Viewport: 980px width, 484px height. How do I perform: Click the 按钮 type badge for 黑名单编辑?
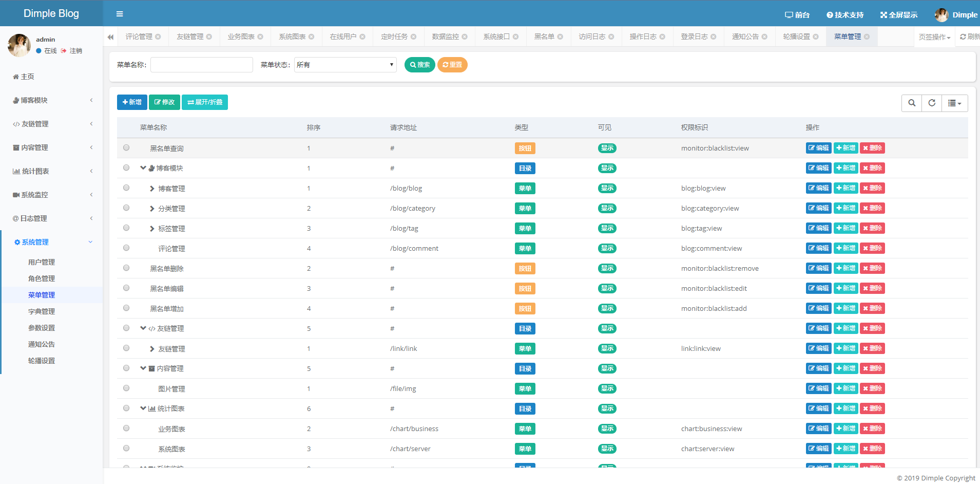coord(525,288)
